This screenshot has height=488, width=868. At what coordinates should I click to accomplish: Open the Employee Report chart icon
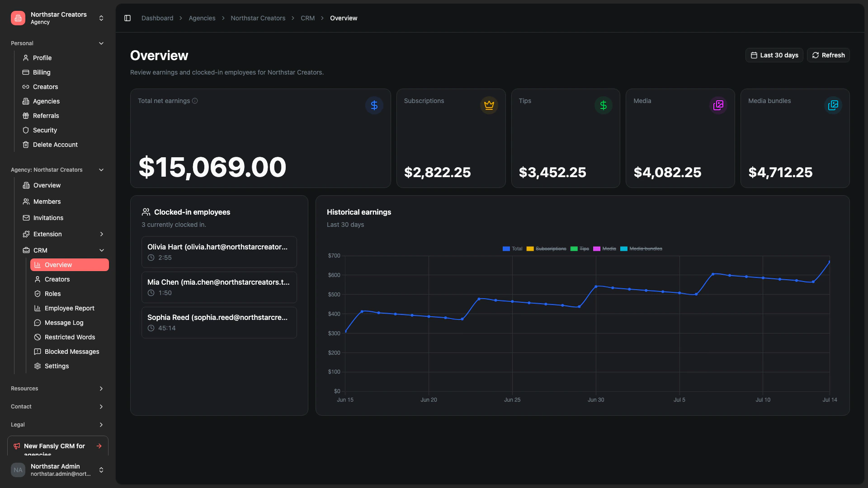click(x=38, y=308)
